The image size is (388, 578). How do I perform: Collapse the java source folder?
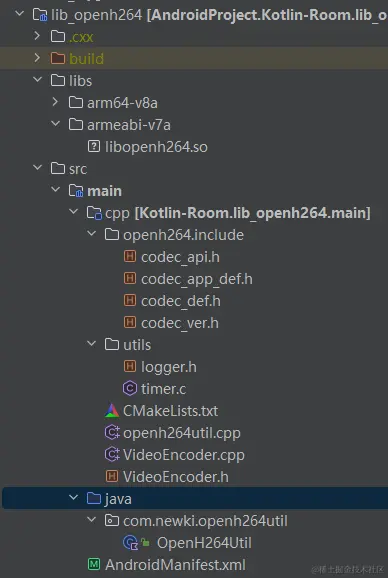click(x=73, y=498)
